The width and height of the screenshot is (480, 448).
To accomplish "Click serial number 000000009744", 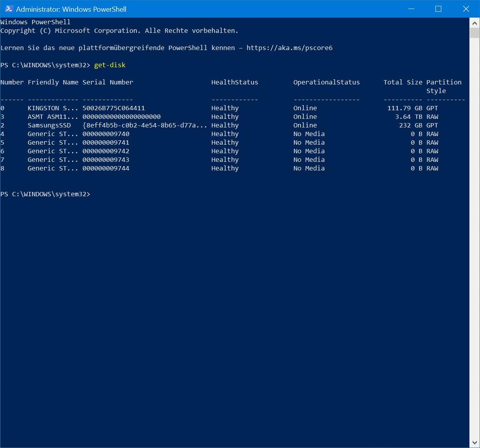I will (x=106, y=168).
